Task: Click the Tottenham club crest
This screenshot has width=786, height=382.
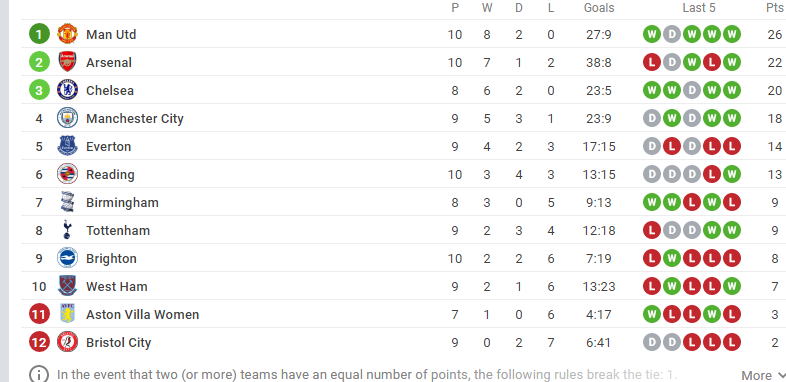Action: pos(67,231)
